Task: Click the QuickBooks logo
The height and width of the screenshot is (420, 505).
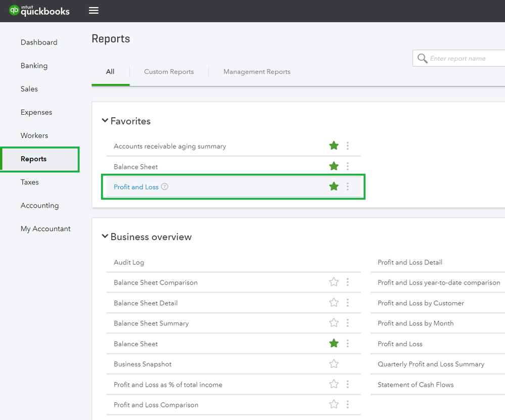Action: (x=39, y=10)
